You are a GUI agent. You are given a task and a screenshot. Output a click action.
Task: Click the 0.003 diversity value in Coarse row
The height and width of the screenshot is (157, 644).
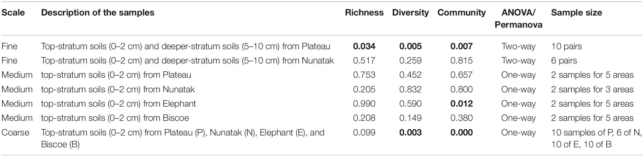(x=410, y=132)
